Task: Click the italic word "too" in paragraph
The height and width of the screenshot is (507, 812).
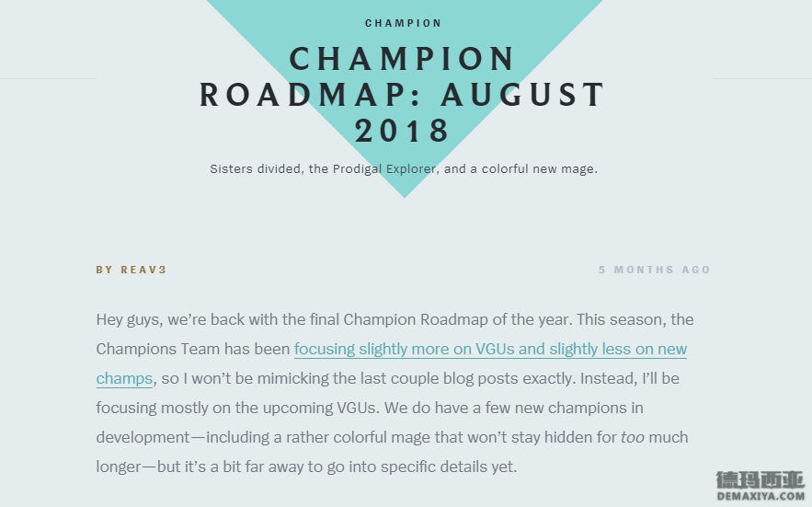Action: (x=633, y=437)
